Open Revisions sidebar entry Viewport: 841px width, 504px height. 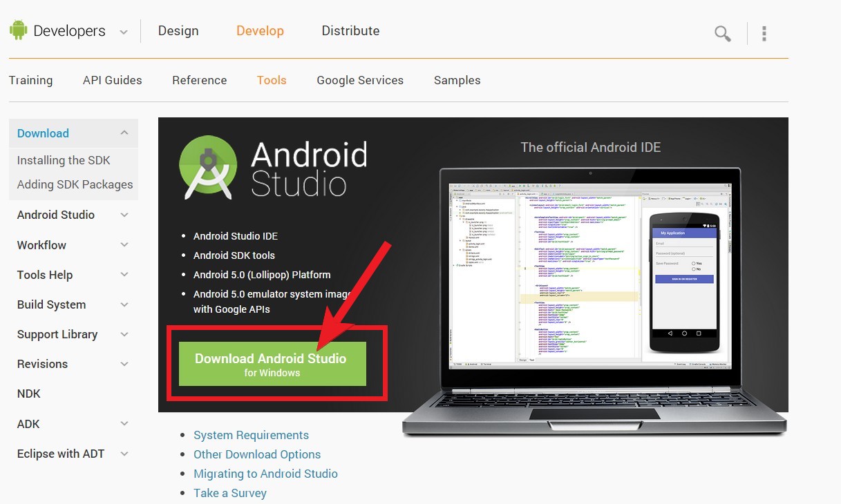[x=42, y=364]
